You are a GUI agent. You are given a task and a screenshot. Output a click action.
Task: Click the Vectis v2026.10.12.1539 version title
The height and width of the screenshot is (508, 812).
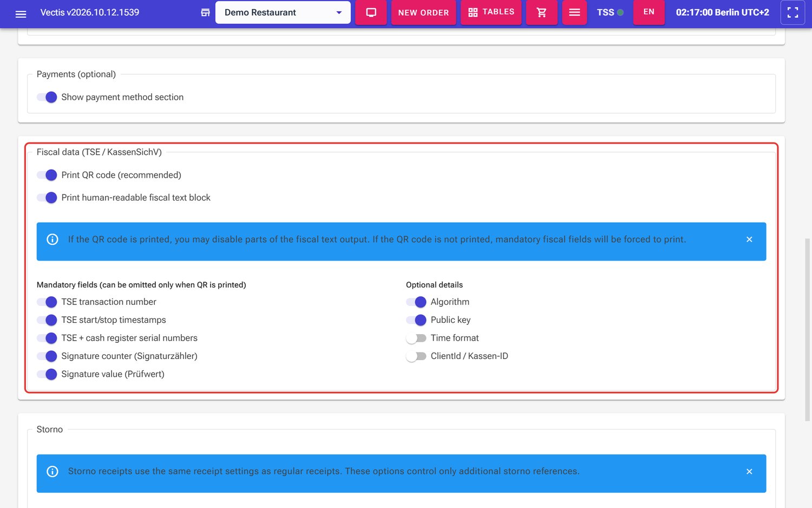coord(90,12)
